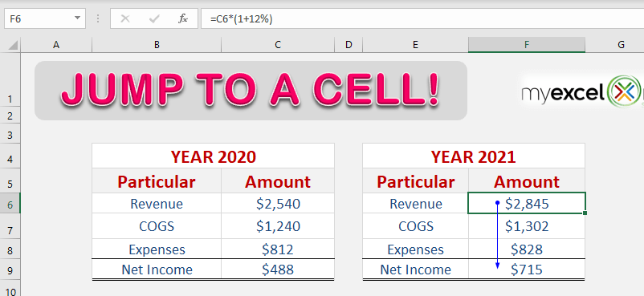Image resolution: width=644 pixels, height=296 pixels.
Task: Click the Cancel X icon in formula bar
Action: 125,19
